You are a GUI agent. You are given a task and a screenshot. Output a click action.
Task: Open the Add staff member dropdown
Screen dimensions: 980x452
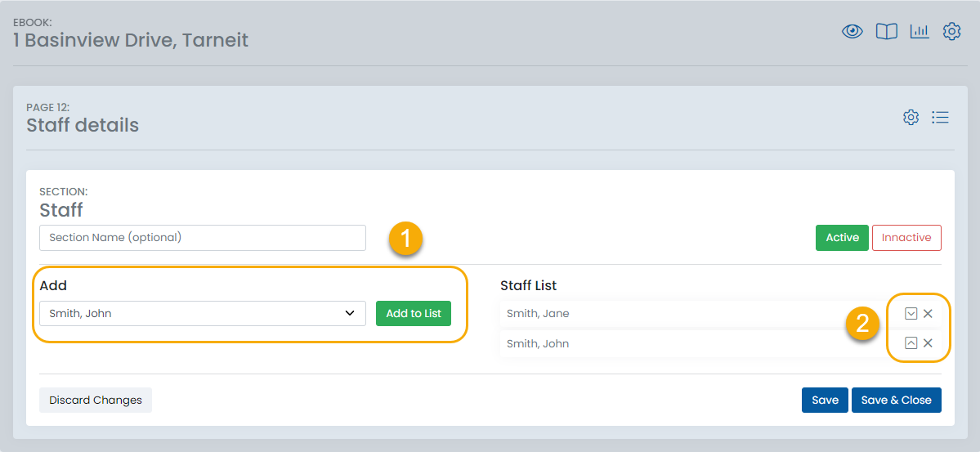click(203, 313)
